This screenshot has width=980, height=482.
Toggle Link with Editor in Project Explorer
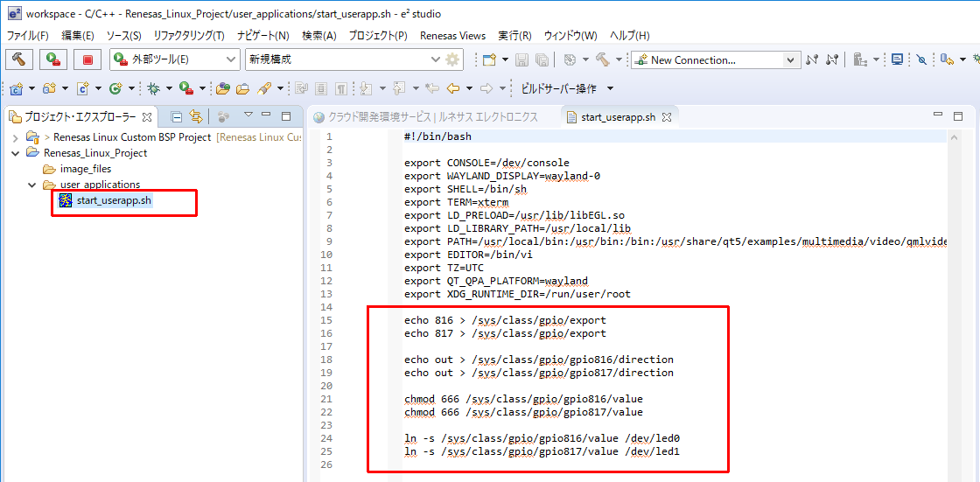[196, 116]
